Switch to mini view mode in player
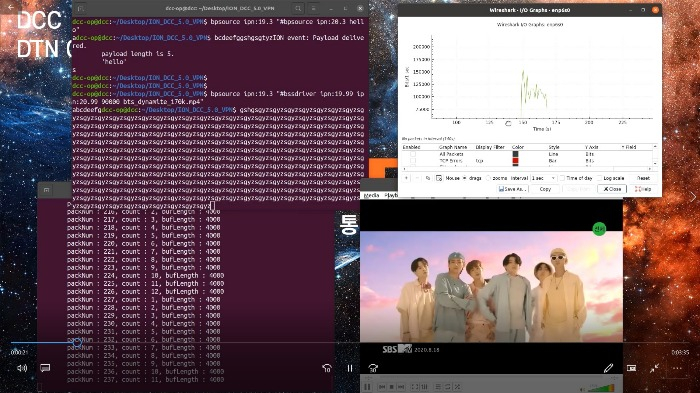700x393 pixels. [631, 368]
